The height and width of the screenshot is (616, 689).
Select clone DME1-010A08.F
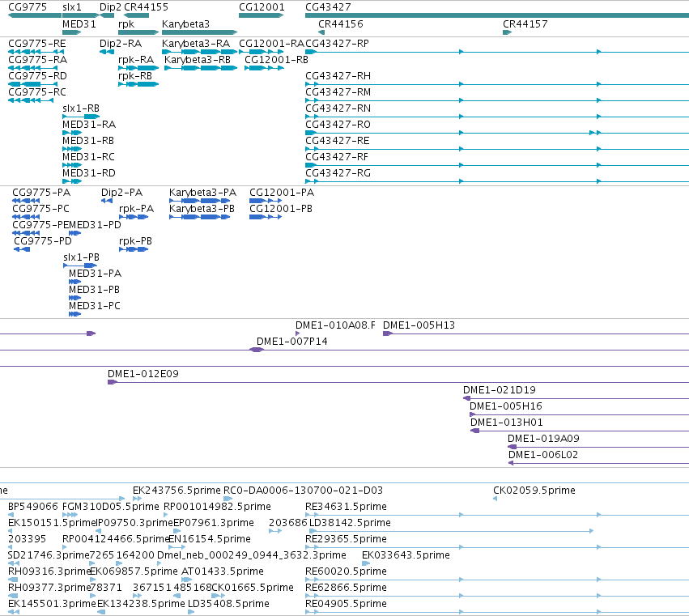coord(336,325)
